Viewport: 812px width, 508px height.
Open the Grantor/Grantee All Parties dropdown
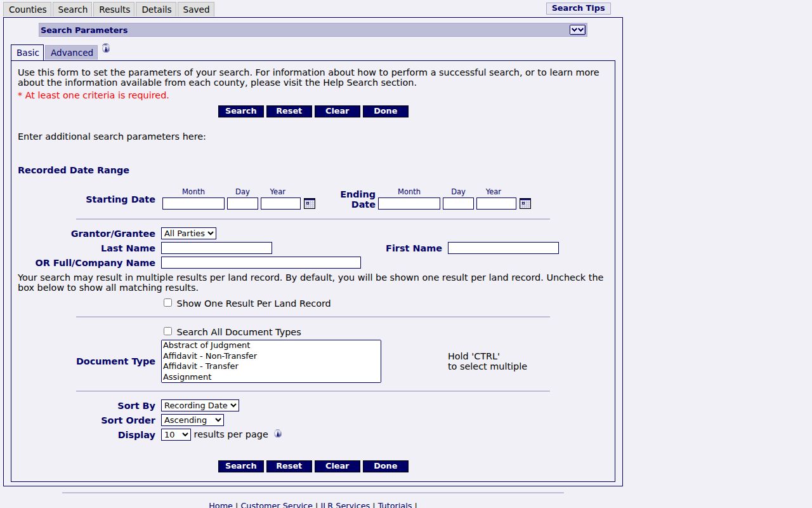188,234
